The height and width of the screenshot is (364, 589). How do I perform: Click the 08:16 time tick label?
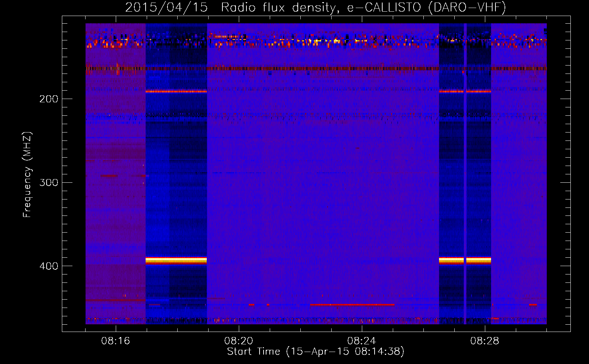[116, 341]
